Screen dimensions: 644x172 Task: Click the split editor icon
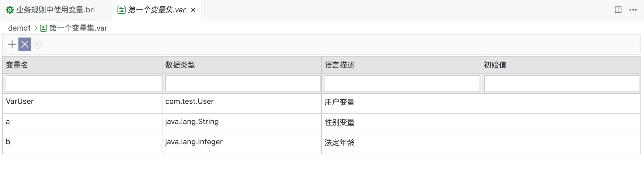point(618,10)
